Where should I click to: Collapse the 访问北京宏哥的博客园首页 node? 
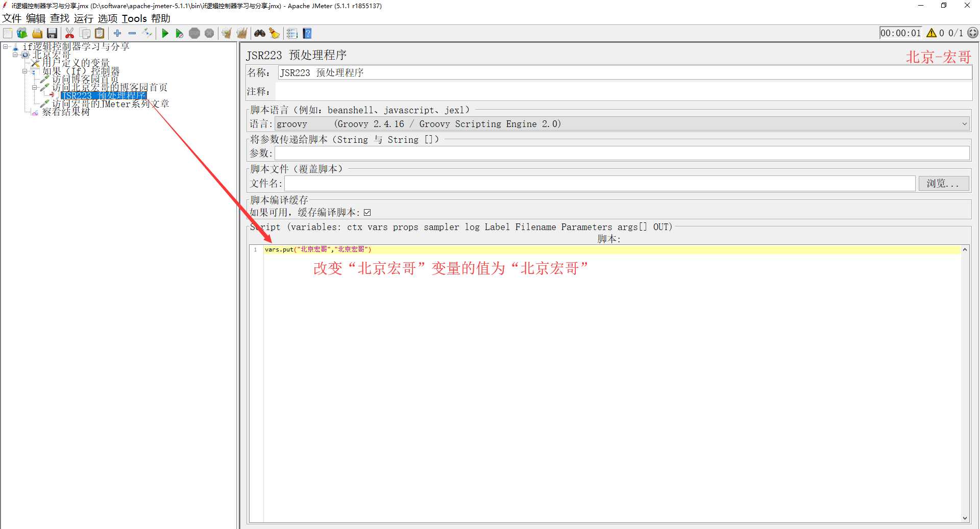pyautogui.click(x=34, y=87)
